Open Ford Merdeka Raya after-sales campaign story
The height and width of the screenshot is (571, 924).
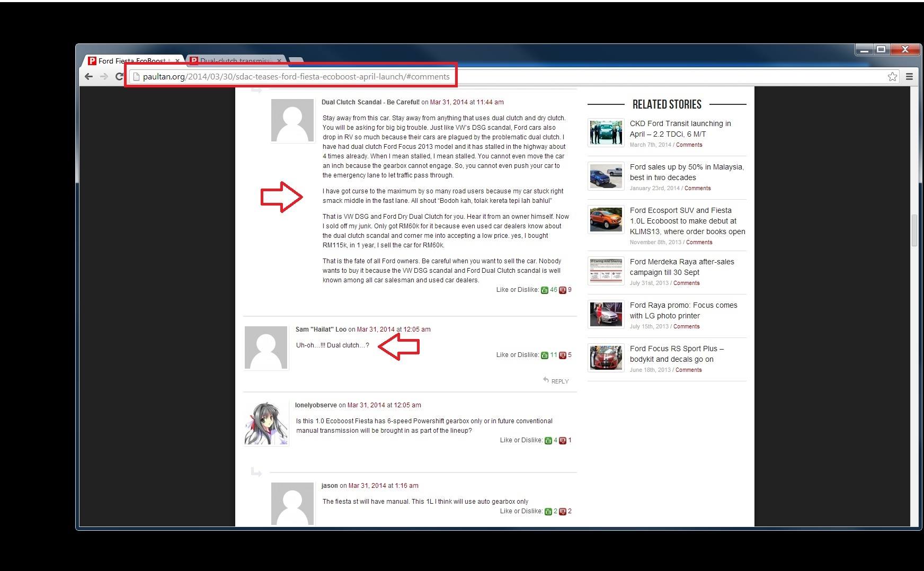[682, 267]
